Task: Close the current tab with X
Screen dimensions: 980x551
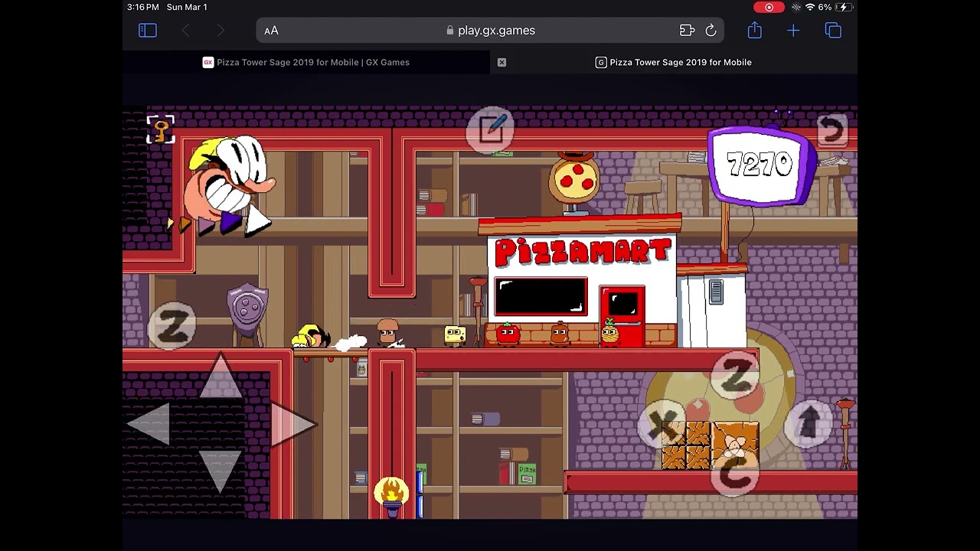Action: click(x=501, y=62)
